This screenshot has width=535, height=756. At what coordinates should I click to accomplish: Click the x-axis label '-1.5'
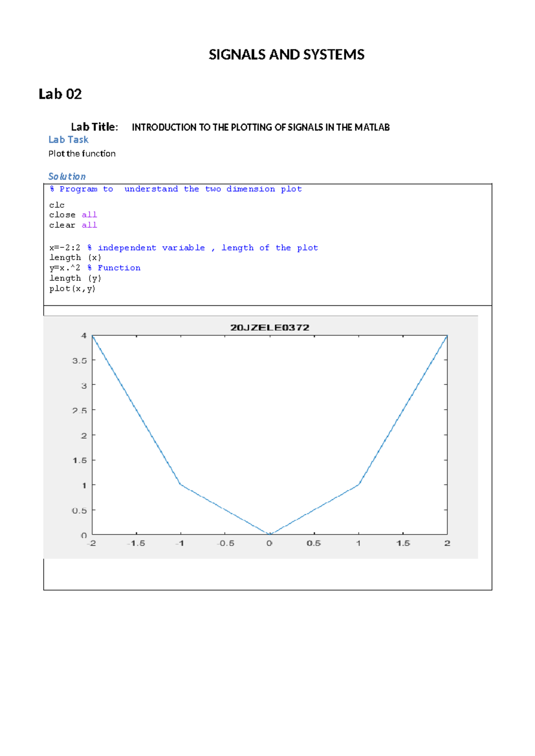[136, 543]
